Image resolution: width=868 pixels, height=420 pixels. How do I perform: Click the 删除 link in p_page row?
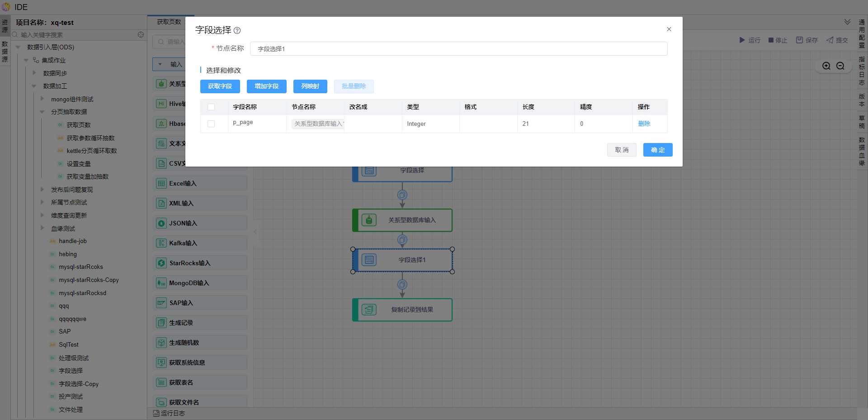[x=644, y=124]
